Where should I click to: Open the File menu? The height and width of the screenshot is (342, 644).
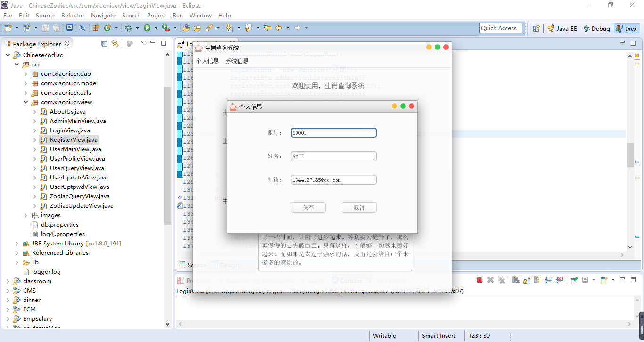point(8,16)
